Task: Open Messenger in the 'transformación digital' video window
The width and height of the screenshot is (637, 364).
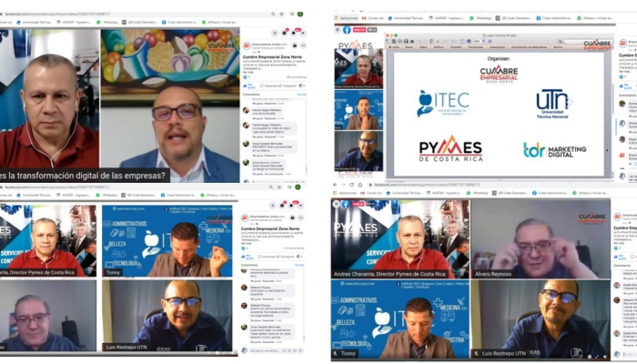Action: tap(286, 30)
